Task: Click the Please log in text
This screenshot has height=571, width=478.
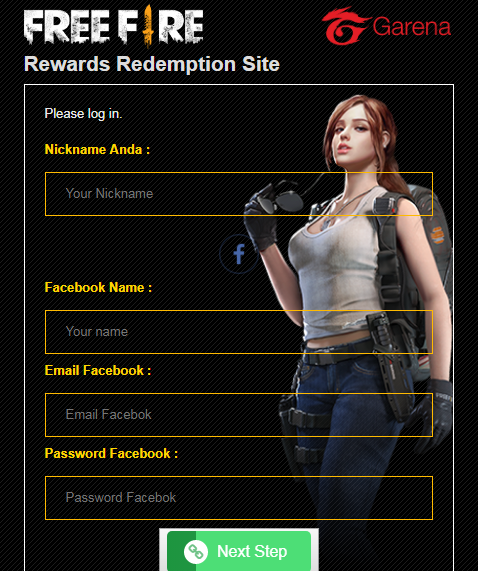Action: click(83, 114)
